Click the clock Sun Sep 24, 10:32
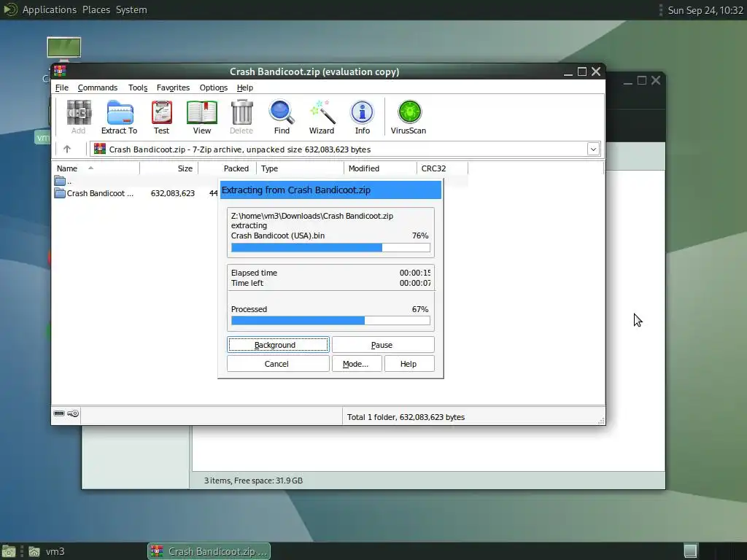This screenshot has height=560, width=747. pos(705,10)
